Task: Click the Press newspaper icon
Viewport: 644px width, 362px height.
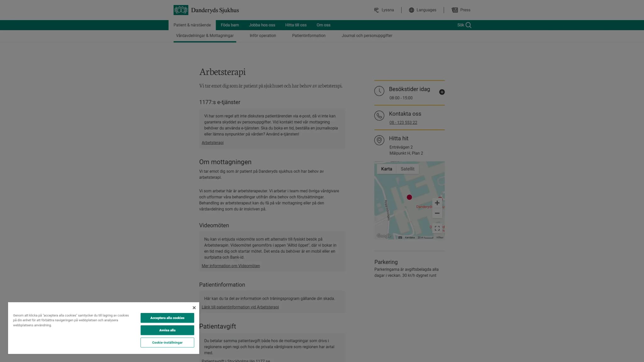Action: (455, 10)
